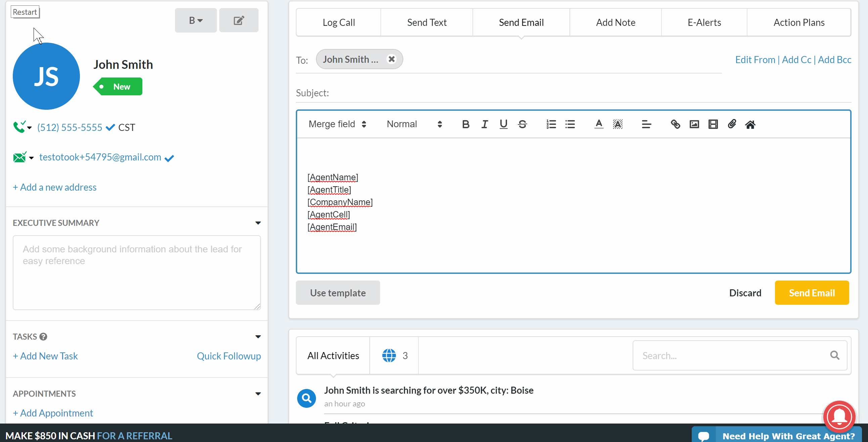Open the B rating dropdown
Viewport: 868px width, 442px height.
tap(195, 20)
